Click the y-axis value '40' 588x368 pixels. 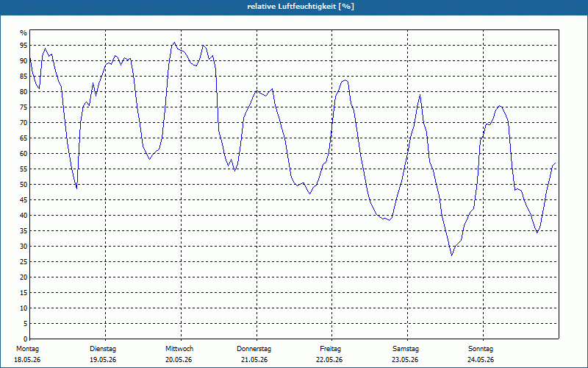point(24,215)
